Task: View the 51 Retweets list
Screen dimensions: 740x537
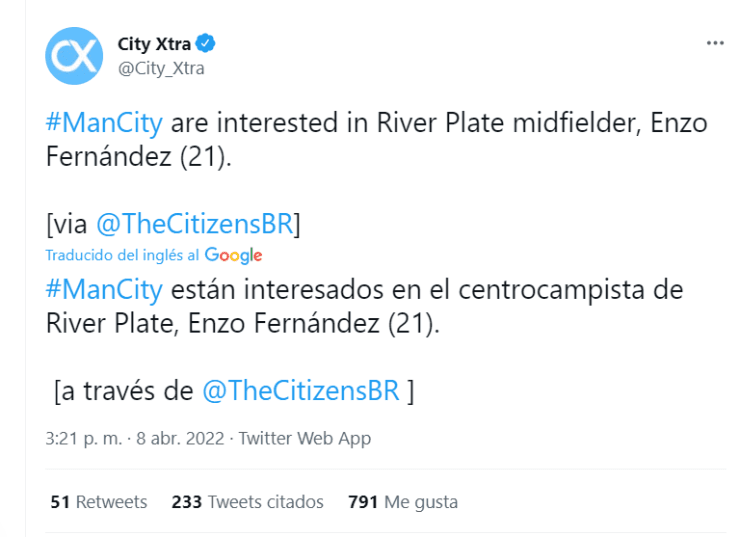Action: click(x=98, y=501)
